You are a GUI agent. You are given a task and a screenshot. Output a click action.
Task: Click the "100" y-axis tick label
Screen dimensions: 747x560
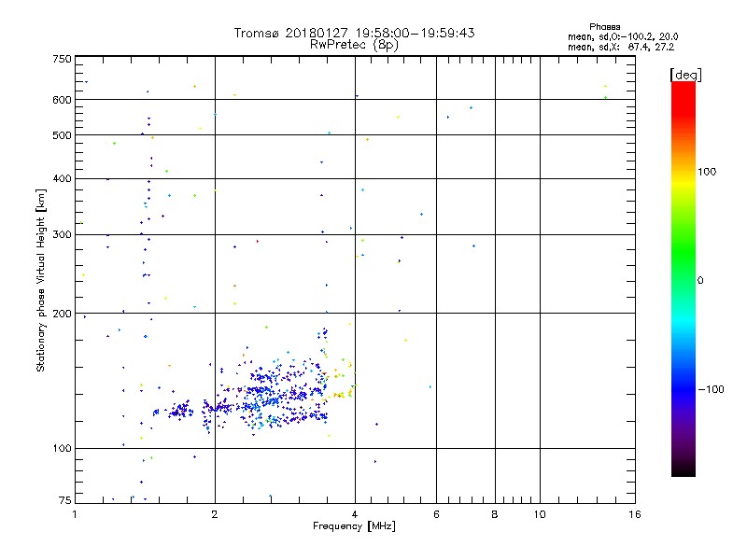62,448
